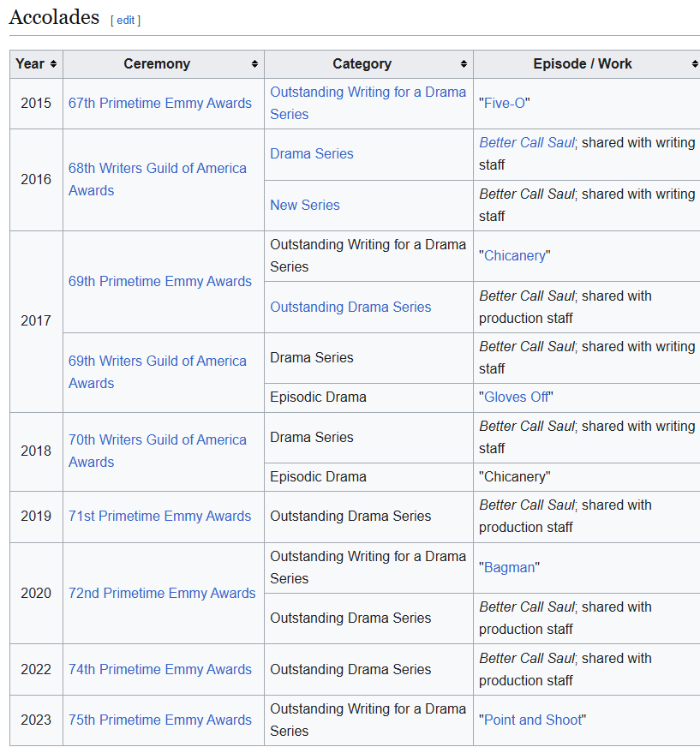Image resolution: width=700 pixels, height=753 pixels.
Task: Select the year 2017 cell
Action: pos(36,320)
